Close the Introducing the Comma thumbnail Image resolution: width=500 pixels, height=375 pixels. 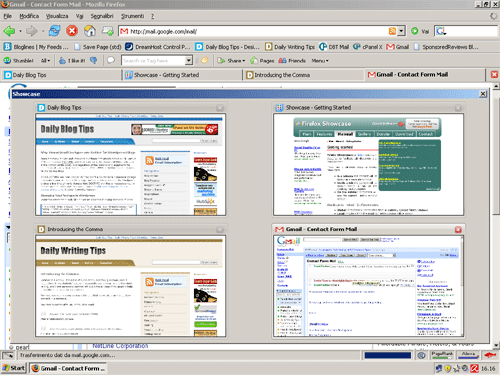220,229
